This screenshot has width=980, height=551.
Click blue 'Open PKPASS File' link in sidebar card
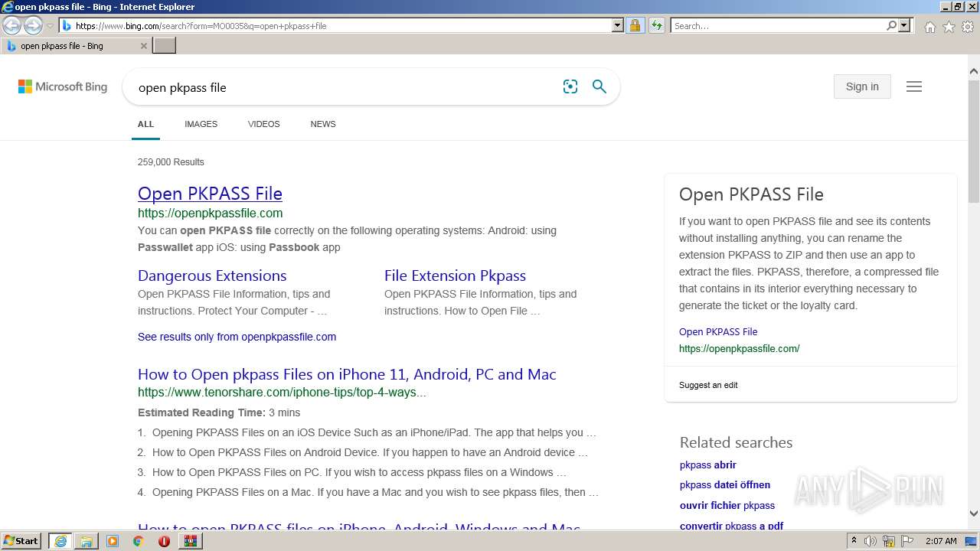[x=718, y=331]
